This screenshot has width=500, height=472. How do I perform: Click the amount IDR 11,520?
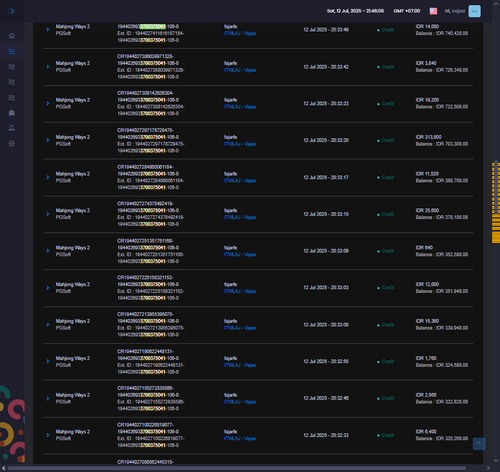pyautogui.click(x=427, y=174)
